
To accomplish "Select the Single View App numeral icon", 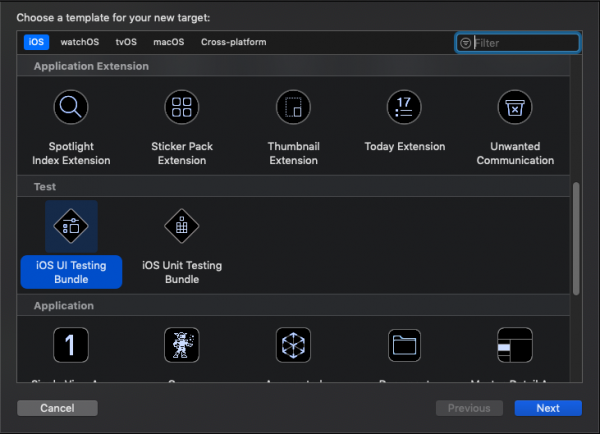I will point(71,345).
